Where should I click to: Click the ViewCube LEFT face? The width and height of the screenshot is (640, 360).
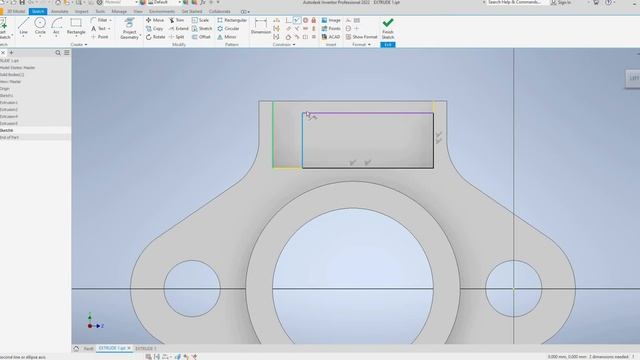pos(633,78)
